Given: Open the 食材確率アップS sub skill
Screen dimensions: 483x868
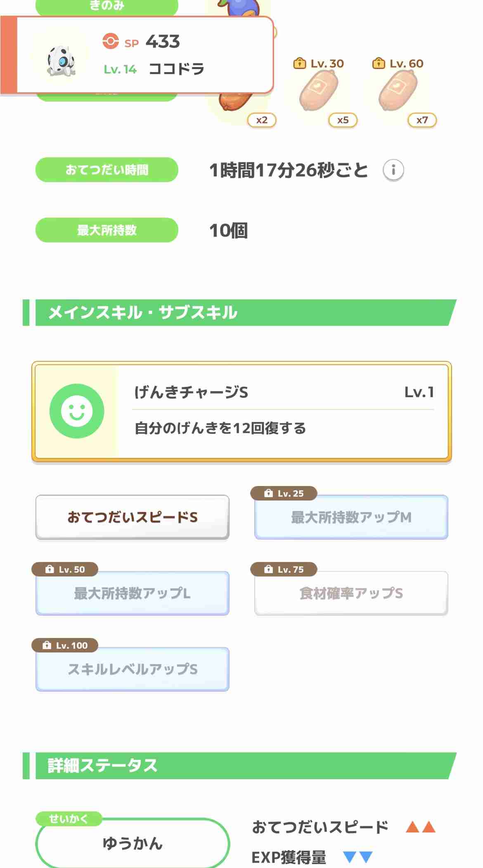Looking at the screenshot, I should tap(351, 593).
